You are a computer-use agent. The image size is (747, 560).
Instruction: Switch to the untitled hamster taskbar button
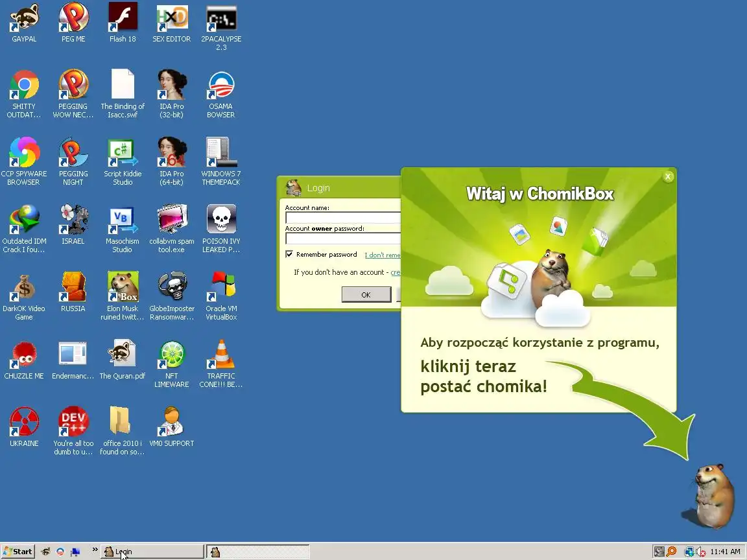[x=258, y=552]
